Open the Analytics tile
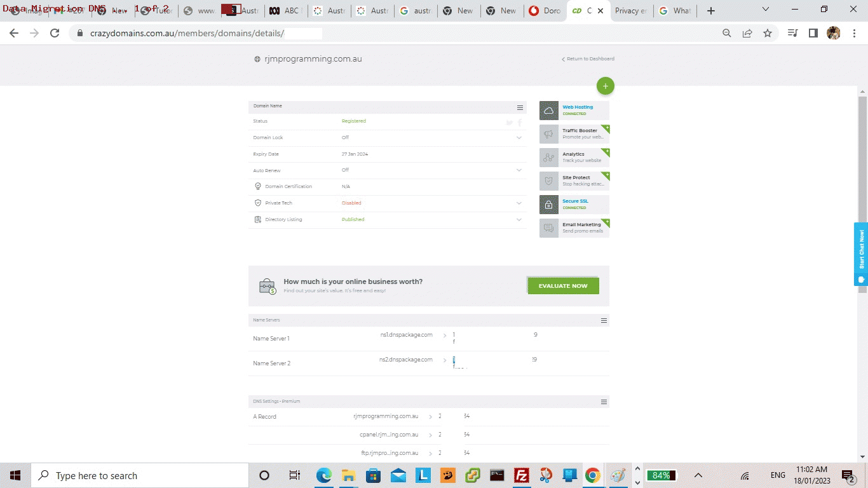The image size is (868, 488). 574,158
